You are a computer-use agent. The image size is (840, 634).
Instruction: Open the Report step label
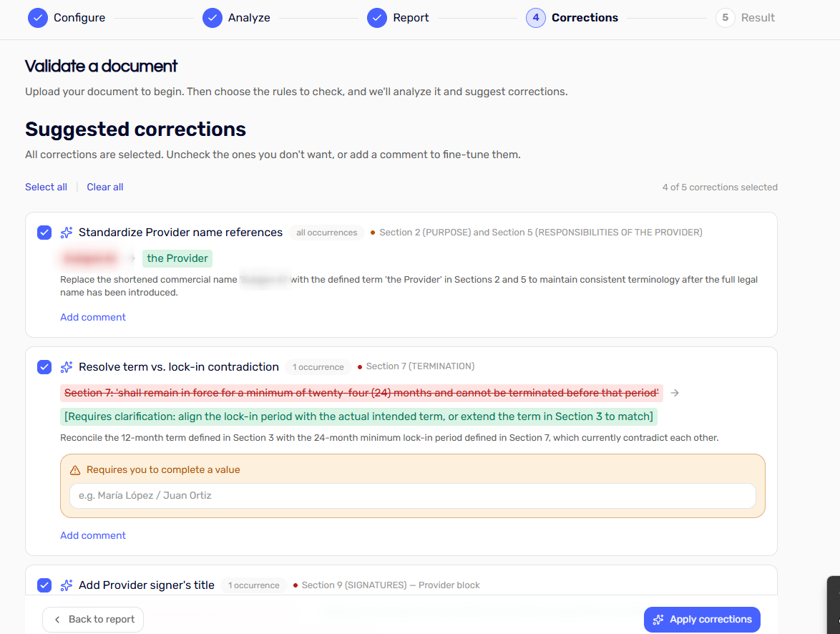pos(411,18)
